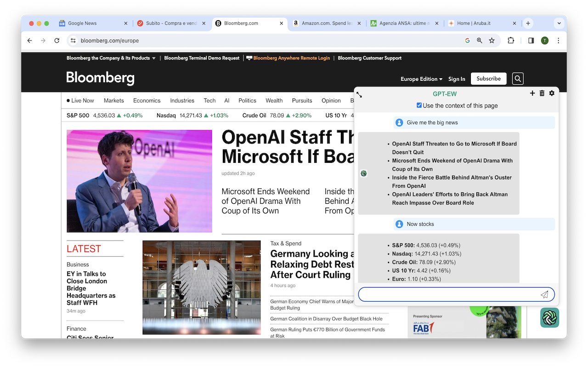Close the Google News tab
588x368 pixels.
[x=126, y=23]
